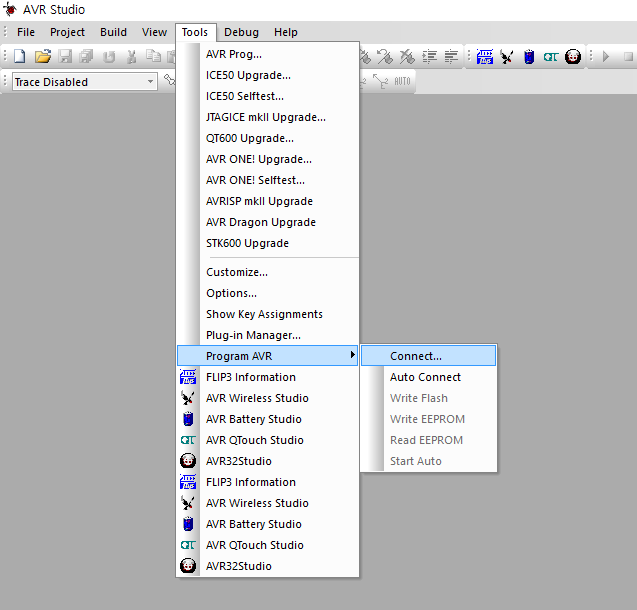Click the Save All stacked disks icon

pyautogui.click(x=86, y=56)
